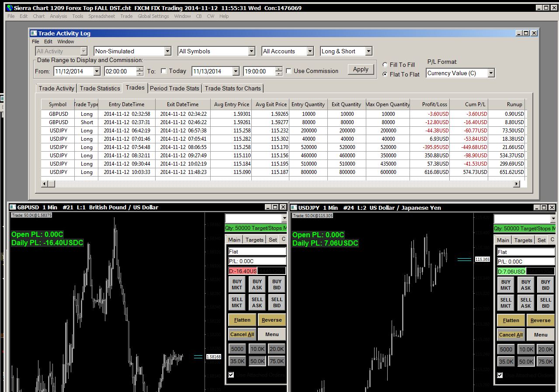Click the Sierra Chart globe icon in title bar

coord(9,8)
